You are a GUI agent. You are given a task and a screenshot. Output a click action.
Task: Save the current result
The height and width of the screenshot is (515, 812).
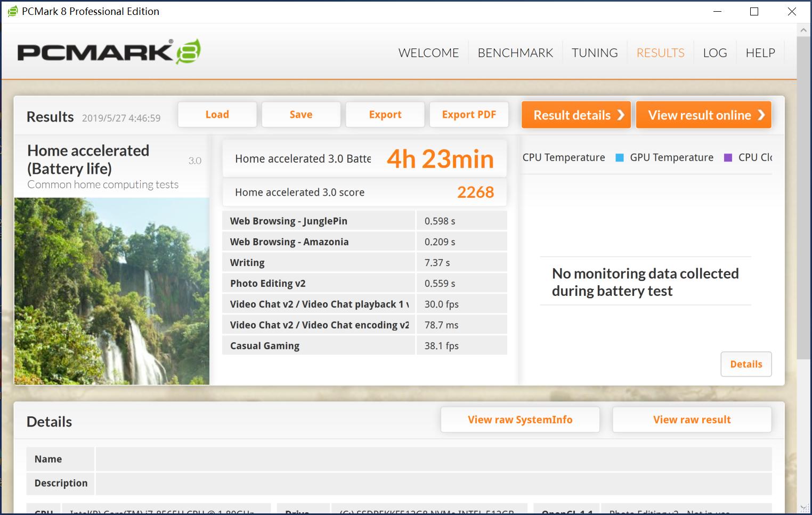coord(301,115)
